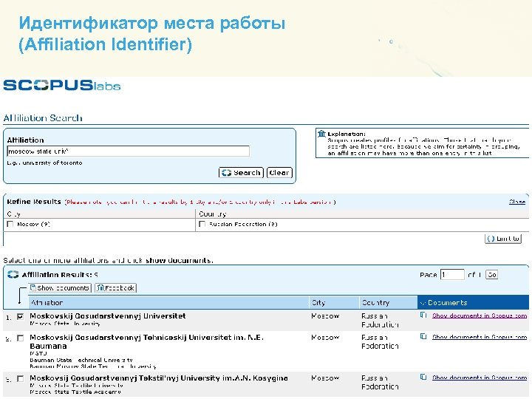Click Moskovskij Gosudarstvennyj Tehniceskij Universitet im. N.E. Baumana name
This screenshot has width=532, height=399.
[x=146, y=341]
